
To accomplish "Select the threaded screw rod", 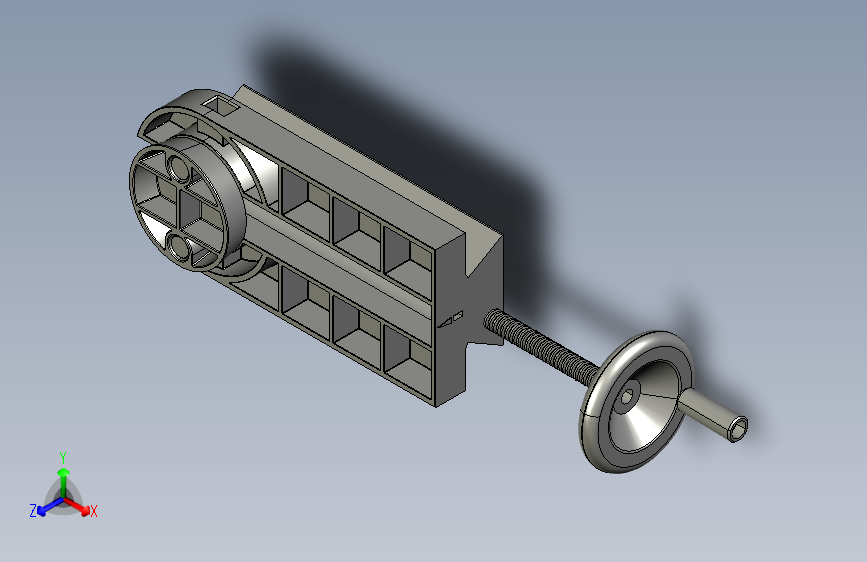I will pyautogui.click(x=540, y=347).
